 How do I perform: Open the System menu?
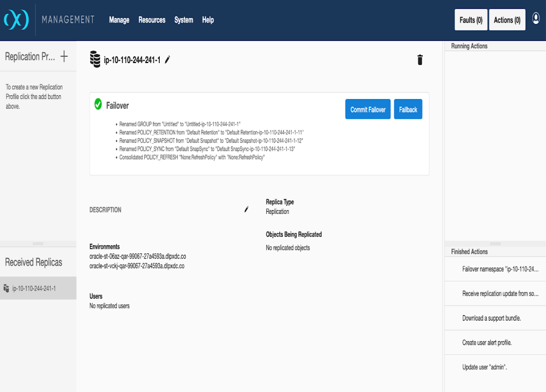(x=183, y=20)
